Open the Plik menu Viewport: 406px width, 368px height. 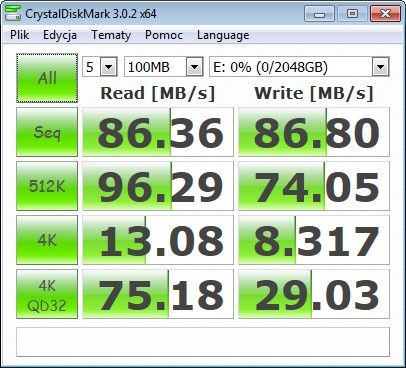[x=19, y=35]
